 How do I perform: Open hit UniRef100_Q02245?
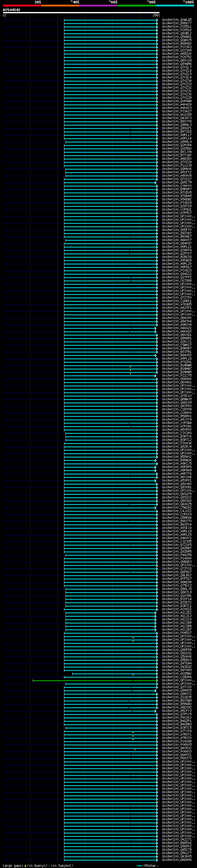177,115
